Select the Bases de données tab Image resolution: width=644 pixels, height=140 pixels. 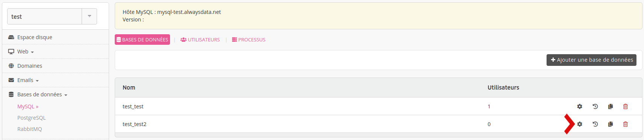click(142, 40)
